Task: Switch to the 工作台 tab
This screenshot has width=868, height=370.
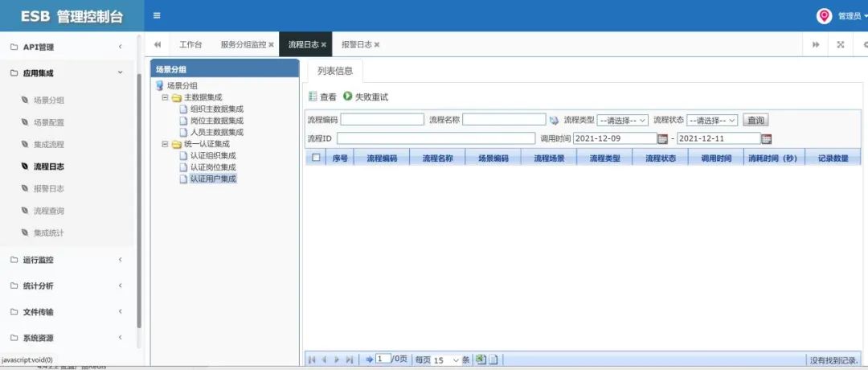Action: [190, 45]
